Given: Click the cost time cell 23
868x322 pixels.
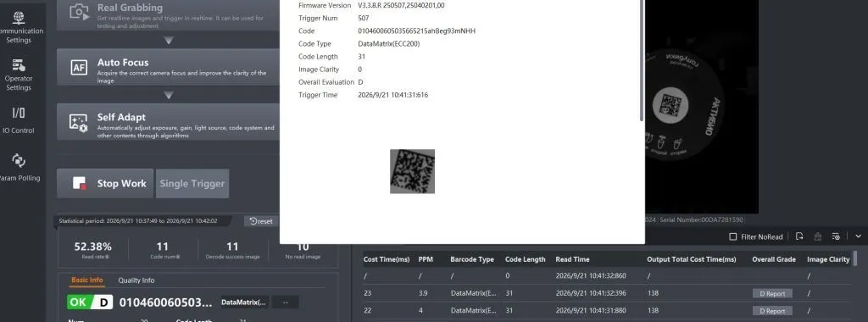Looking at the screenshot, I should point(368,293).
